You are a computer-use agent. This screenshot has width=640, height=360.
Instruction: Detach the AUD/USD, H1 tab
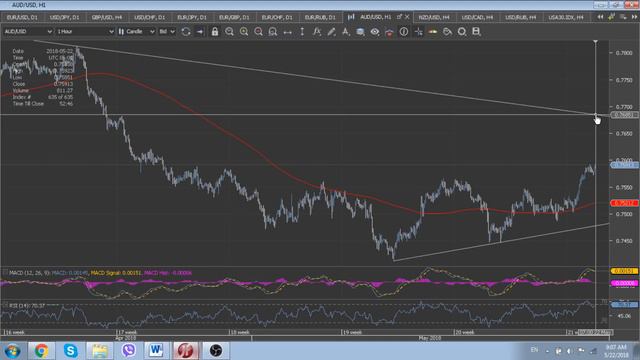[x=399, y=17]
